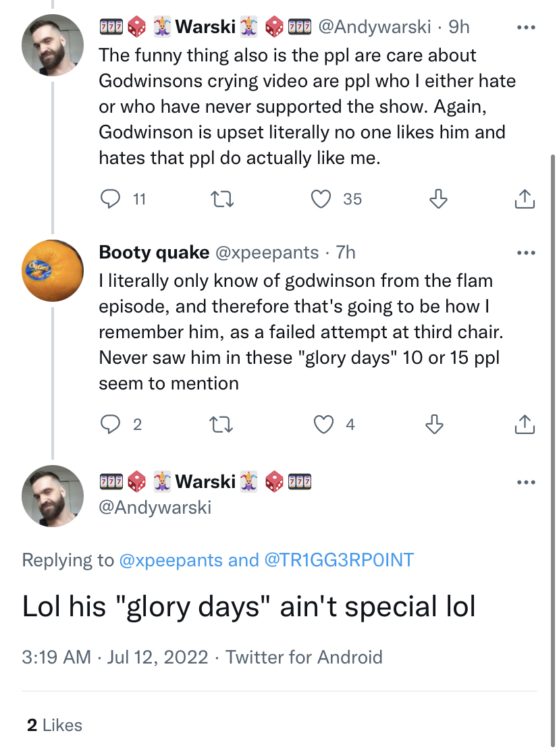This screenshot has height=756, width=559.
Task: Retweet Booty quake's tweet
Action: (221, 425)
